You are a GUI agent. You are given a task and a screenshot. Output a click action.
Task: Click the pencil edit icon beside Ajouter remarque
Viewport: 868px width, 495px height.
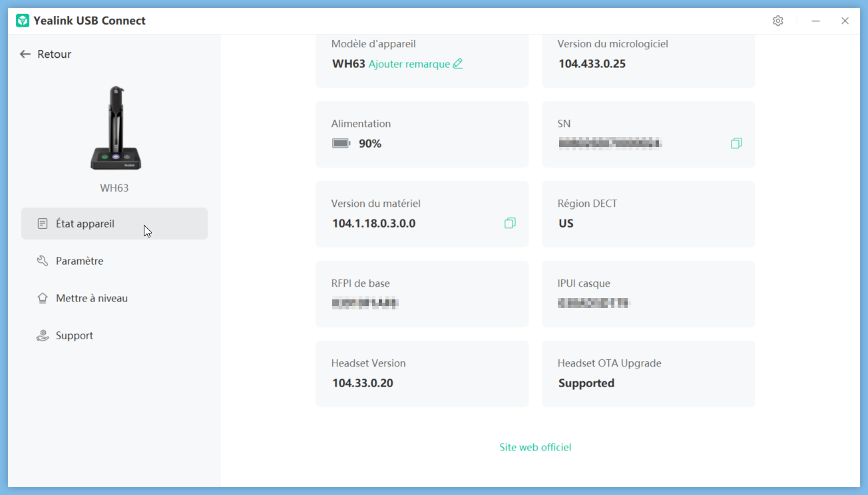click(457, 64)
